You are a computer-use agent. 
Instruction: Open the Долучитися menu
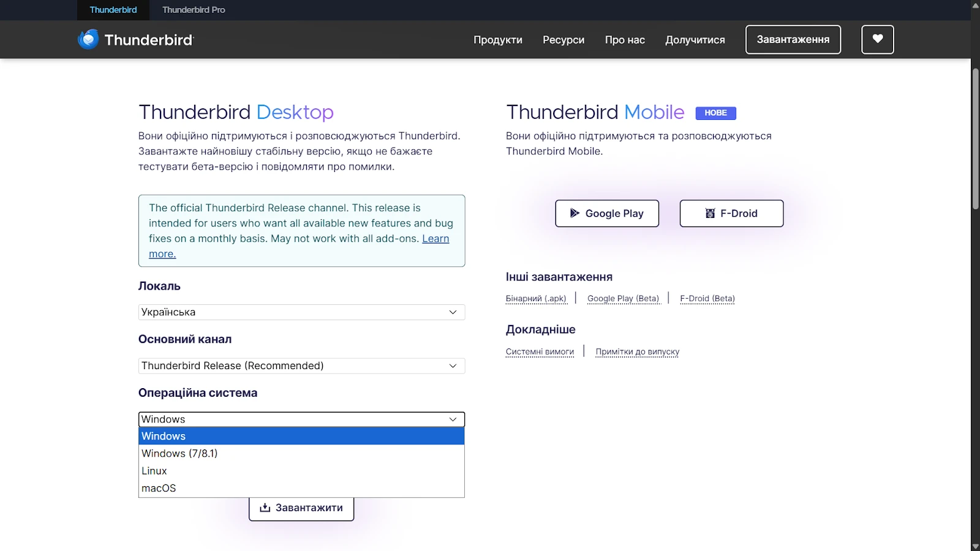695,39
